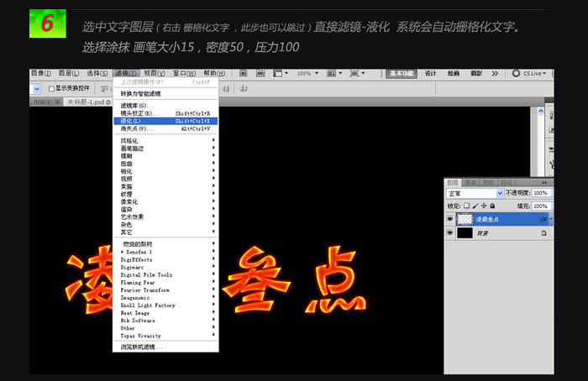The width and height of the screenshot is (588, 381).
Task: Click the lock transparent pixels icon
Action: point(468,206)
